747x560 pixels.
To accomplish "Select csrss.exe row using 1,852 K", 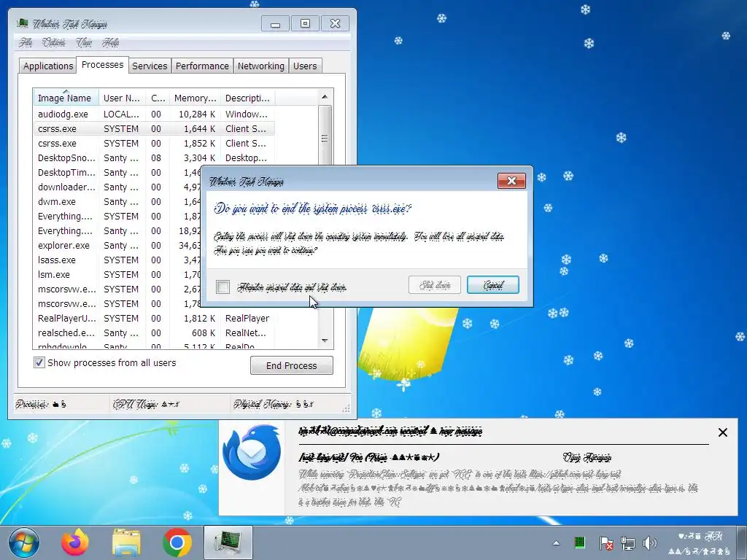I will (154, 144).
